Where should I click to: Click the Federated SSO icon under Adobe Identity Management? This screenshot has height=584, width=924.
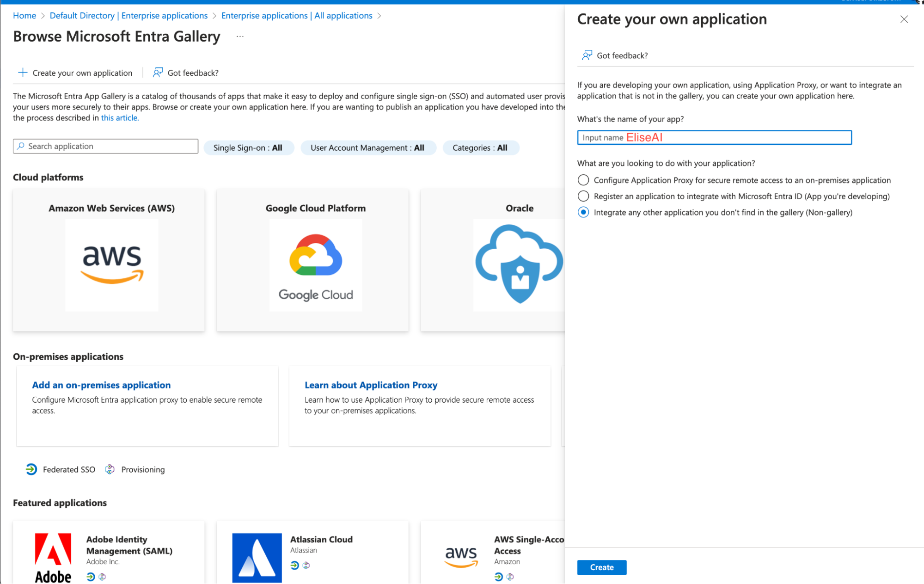[x=91, y=577]
